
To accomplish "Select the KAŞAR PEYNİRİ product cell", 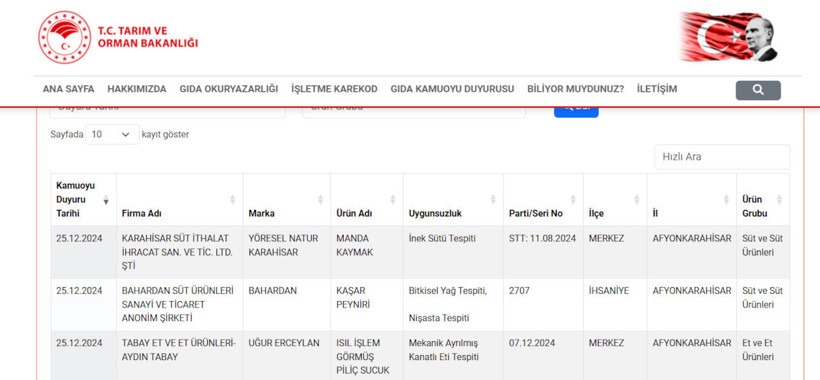I will (x=367, y=304).
